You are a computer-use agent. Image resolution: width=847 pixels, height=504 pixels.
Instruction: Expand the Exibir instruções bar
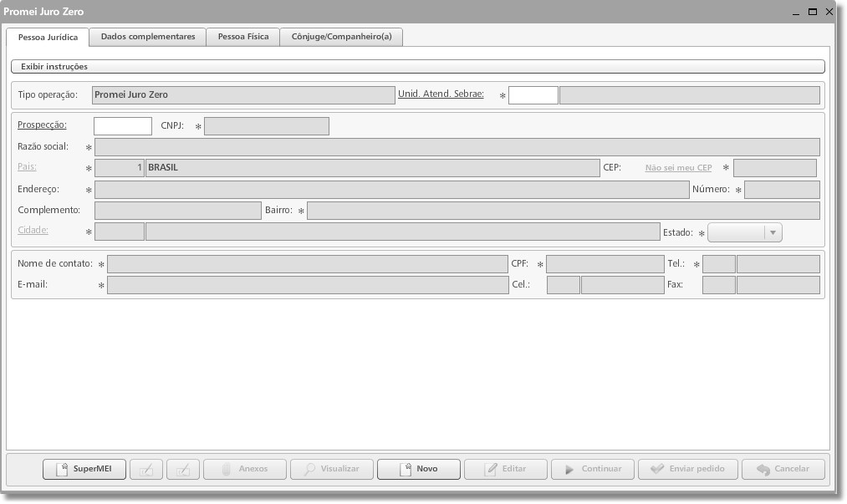[x=417, y=66]
